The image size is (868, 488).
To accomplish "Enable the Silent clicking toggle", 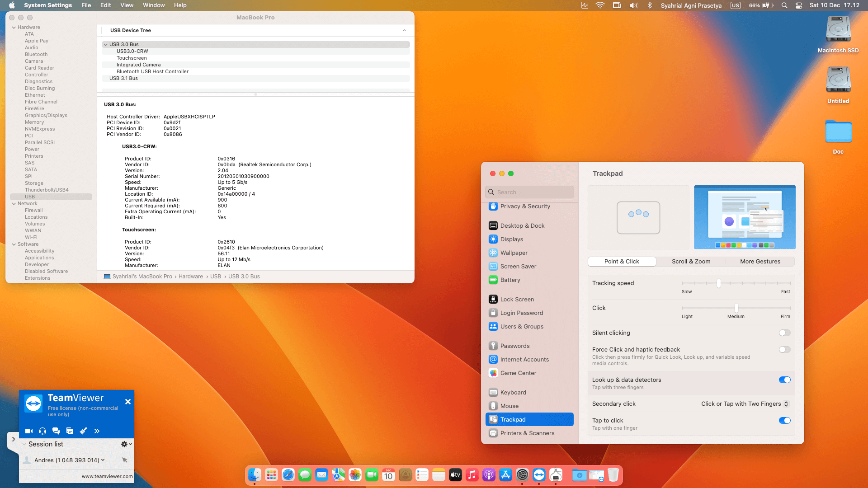I will [784, 333].
